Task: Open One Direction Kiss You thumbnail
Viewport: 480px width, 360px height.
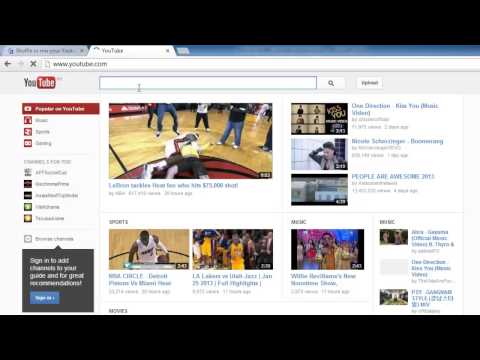Action: pyautogui.click(x=319, y=119)
